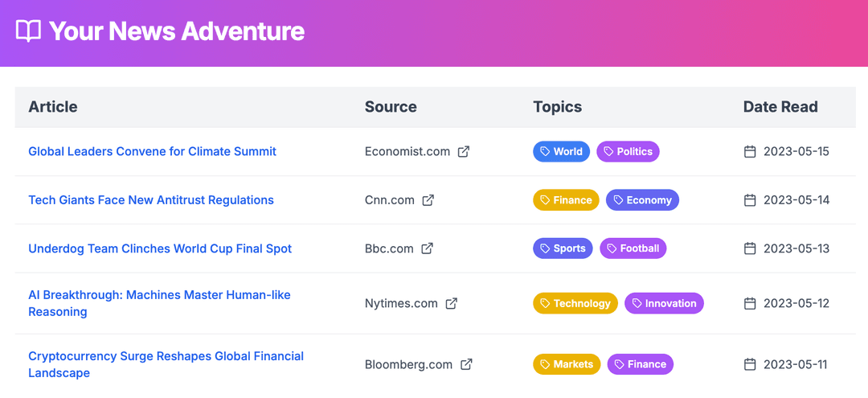Select the blue World topic tag
The height and width of the screenshot is (398, 868).
561,152
